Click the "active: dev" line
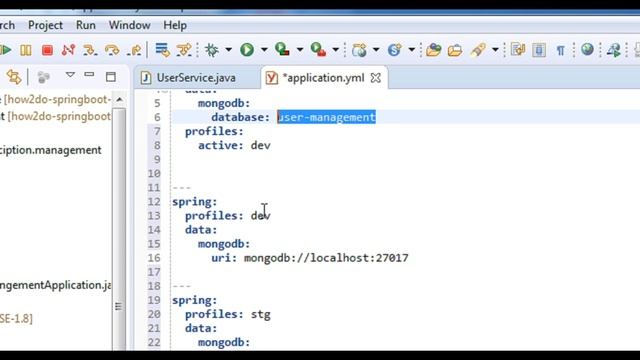640x360 pixels. [234, 145]
